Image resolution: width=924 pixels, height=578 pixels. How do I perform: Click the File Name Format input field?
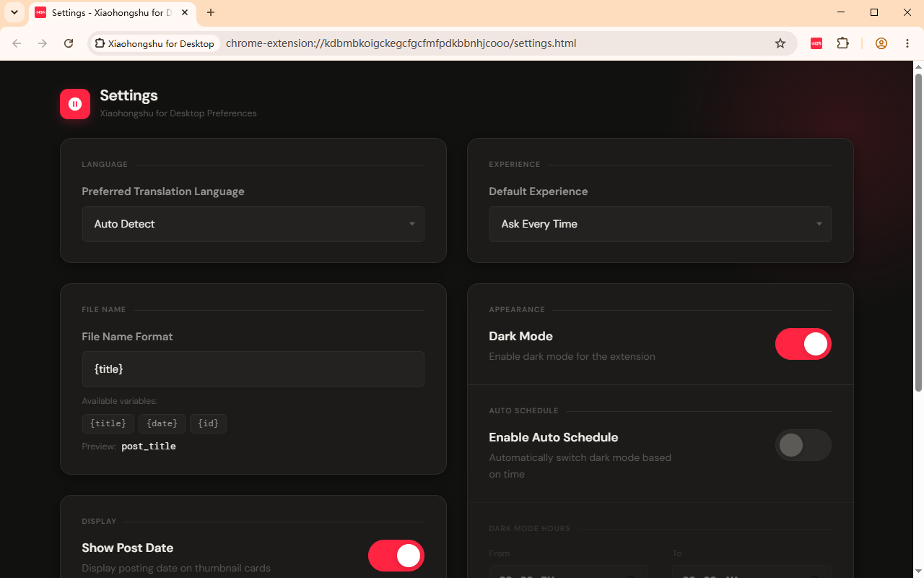[253, 369]
